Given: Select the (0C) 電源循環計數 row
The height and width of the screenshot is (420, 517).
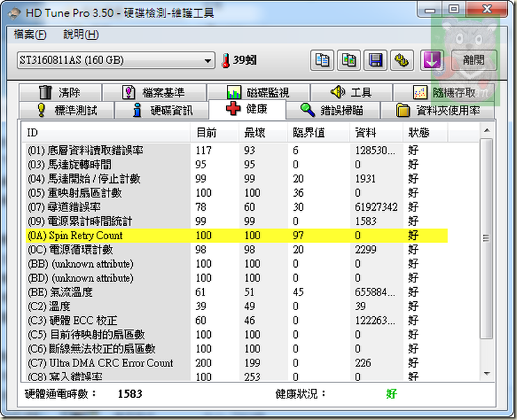Looking at the screenshot, I should (237, 250).
